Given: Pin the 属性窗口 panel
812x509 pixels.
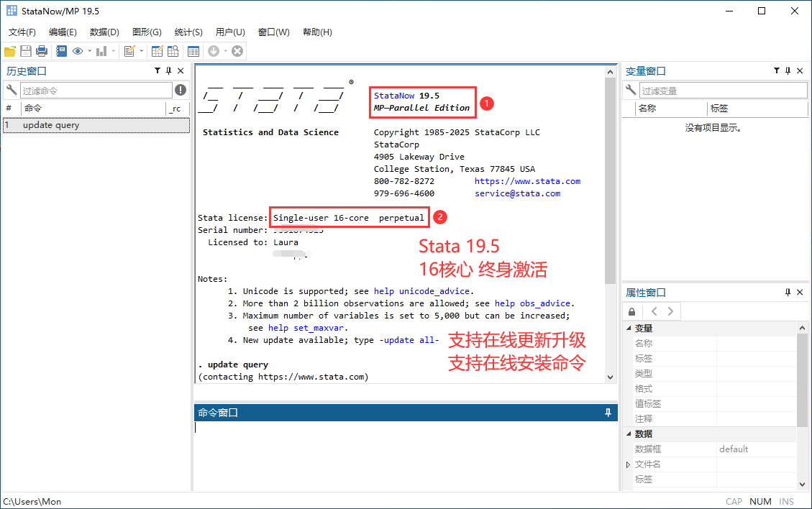Looking at the screenshot, I should (x=788, y=293).
